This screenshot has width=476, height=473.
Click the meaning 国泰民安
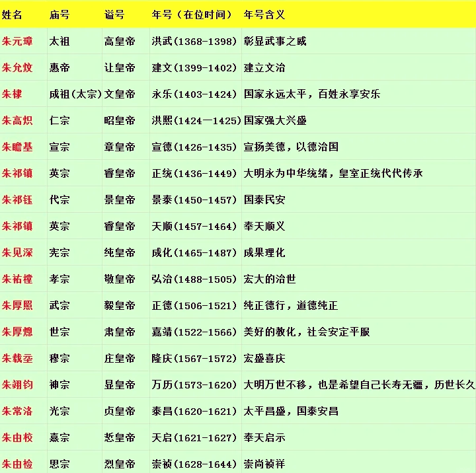click(264, 200)
